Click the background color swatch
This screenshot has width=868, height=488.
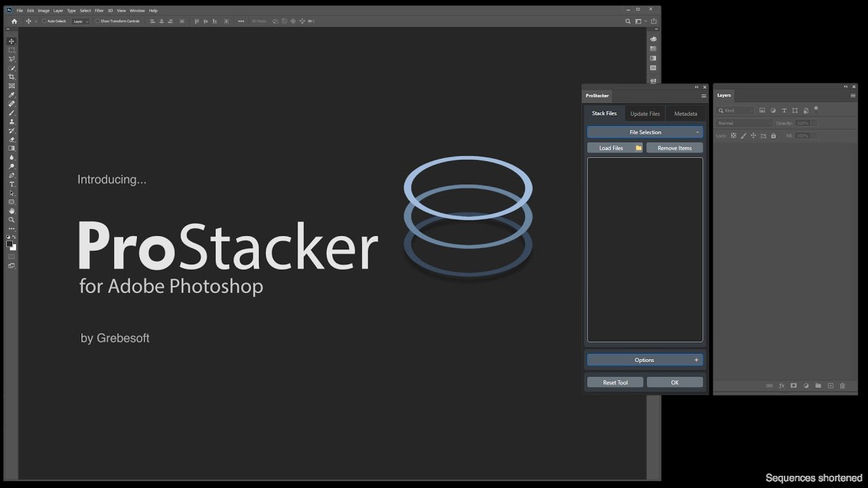pos(14,247)
